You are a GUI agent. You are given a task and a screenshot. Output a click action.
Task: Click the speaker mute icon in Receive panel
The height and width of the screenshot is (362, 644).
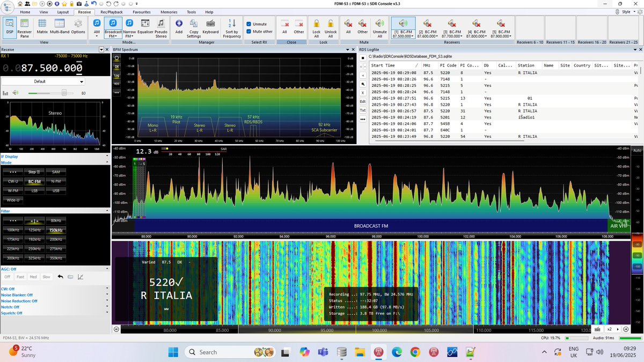pyautogui.click(x=16, y=93)
